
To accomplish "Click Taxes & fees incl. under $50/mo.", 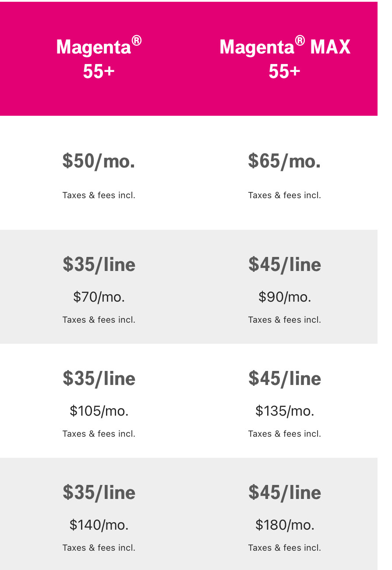I will (x=99, y=195).
